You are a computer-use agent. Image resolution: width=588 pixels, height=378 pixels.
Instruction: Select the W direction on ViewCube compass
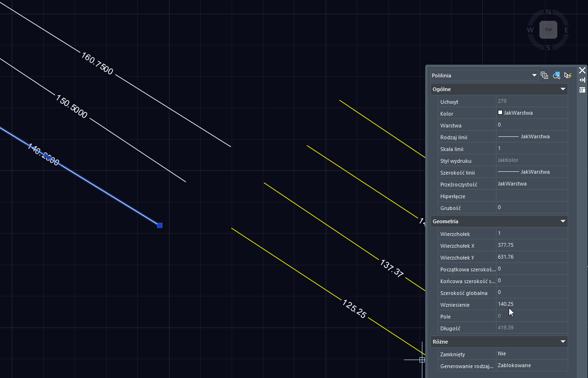530,30
